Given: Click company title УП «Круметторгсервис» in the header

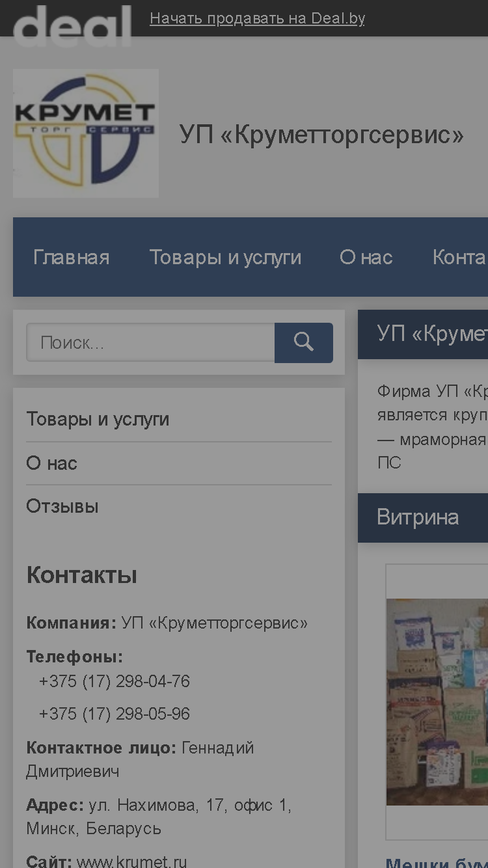Looking at the screenshot, I should (322, 135).
